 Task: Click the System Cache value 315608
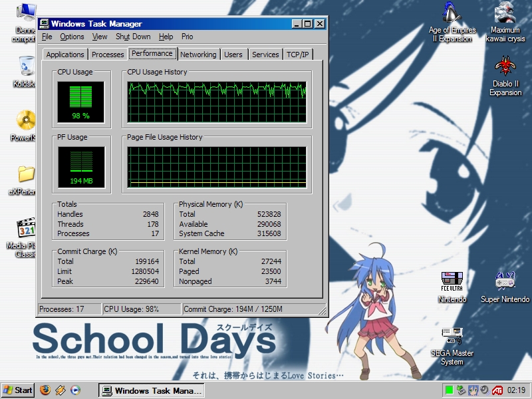269,233
